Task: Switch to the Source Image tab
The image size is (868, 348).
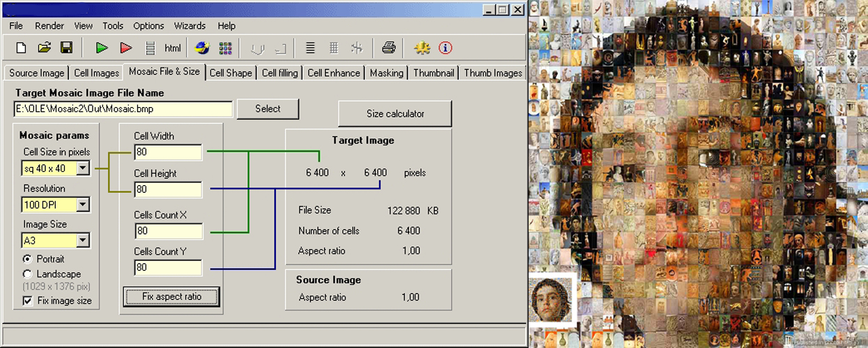Action: 36,73
